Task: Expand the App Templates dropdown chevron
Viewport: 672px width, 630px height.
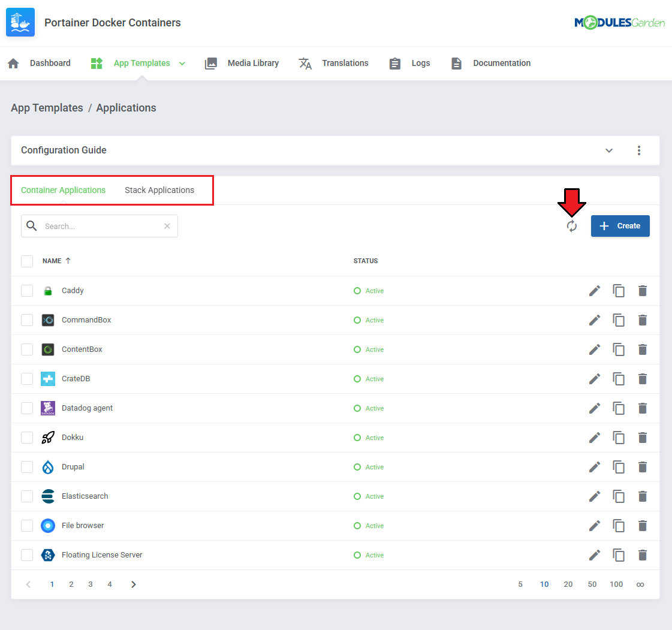Action: click(182, 64)
